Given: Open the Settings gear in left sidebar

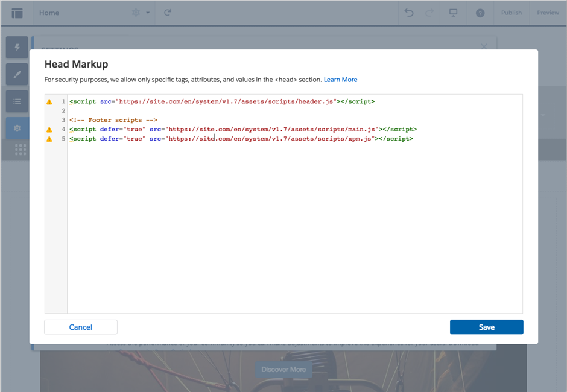Looking at the screenshot, I should [x=17, y=128].
